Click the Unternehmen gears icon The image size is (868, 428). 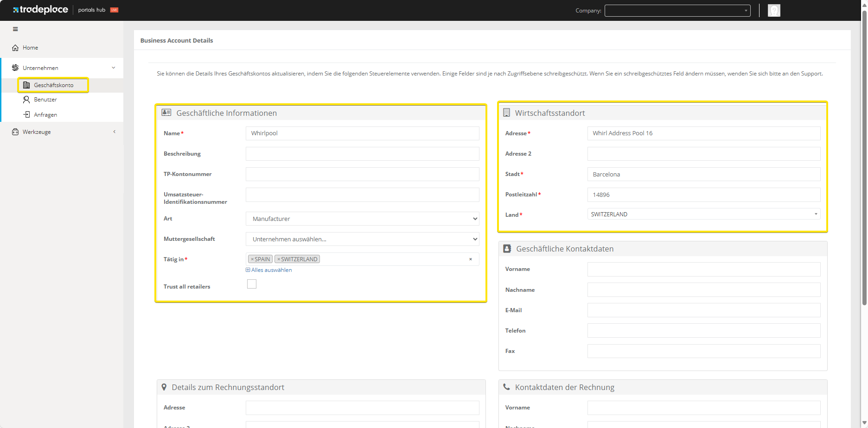point(15,68)
